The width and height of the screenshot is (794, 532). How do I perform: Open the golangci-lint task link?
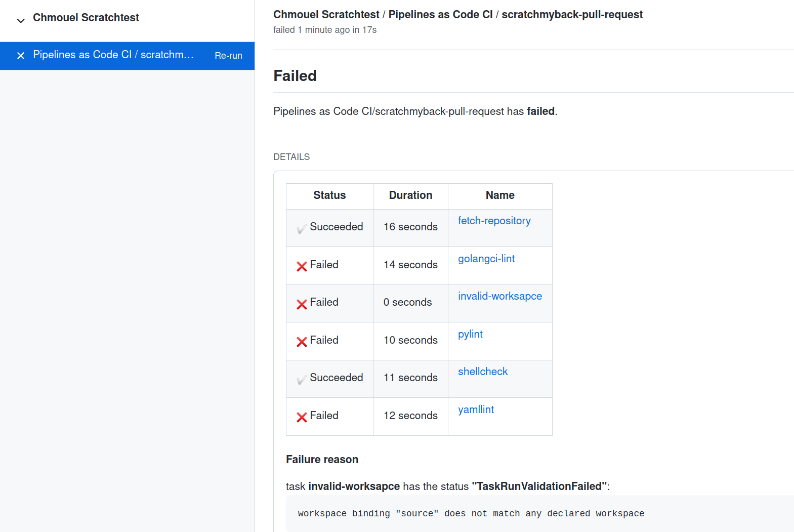(486, 259)
